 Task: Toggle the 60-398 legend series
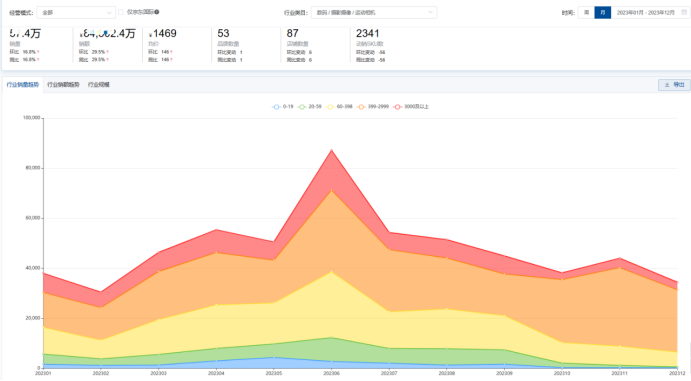(339, 107)
